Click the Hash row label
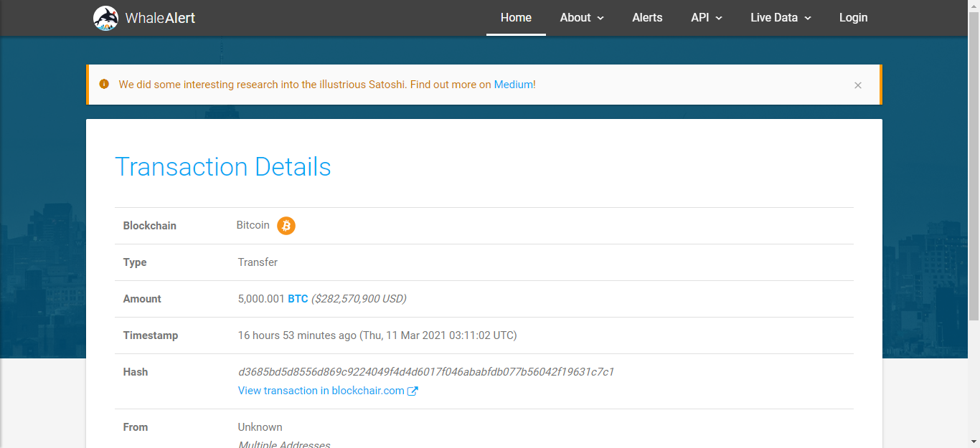The image size is (980, 448). tap(136, 372)
